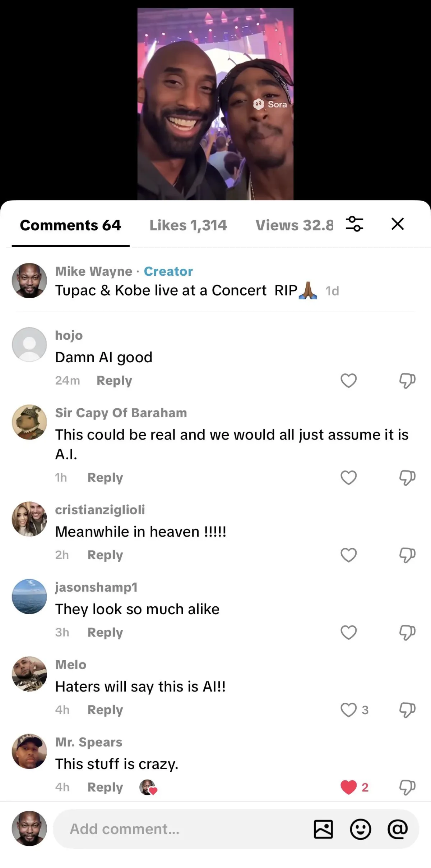Attach an image to the comment

pos(323,829)
